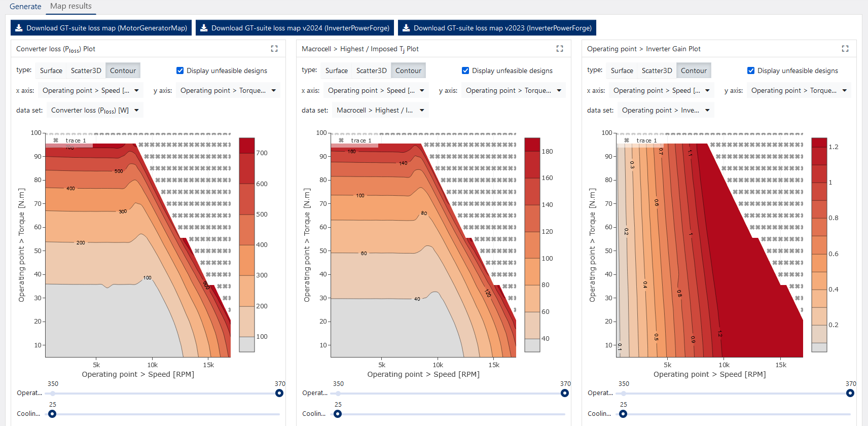Disable unfeasible designs display in Inverter Gain panel
868x426 pixels.
[x=751, y=70]
